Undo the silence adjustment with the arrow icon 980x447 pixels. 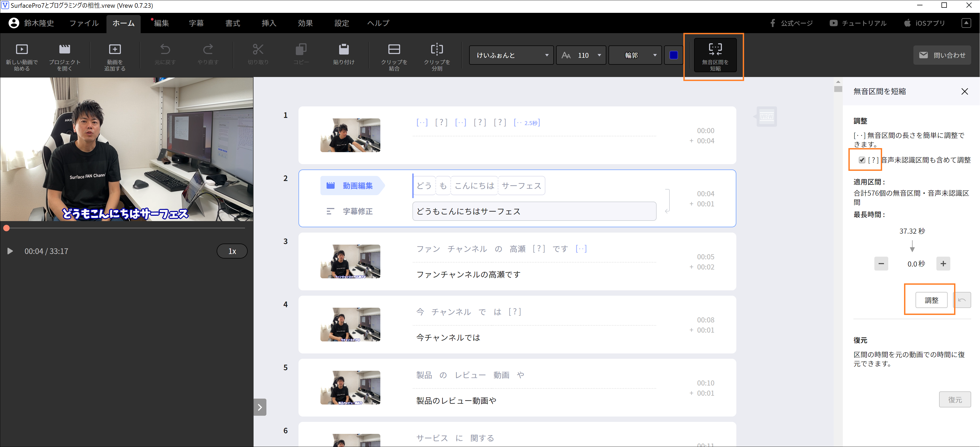click(x=962, y=300)
